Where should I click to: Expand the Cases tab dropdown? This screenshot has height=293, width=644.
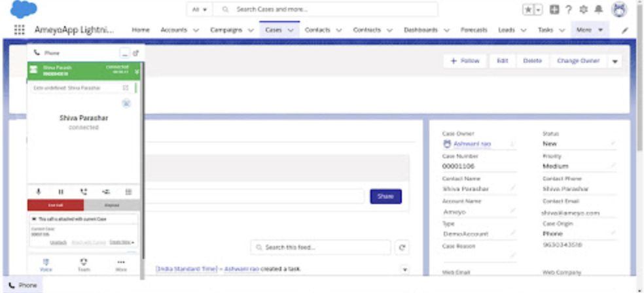tap(291, 30)
